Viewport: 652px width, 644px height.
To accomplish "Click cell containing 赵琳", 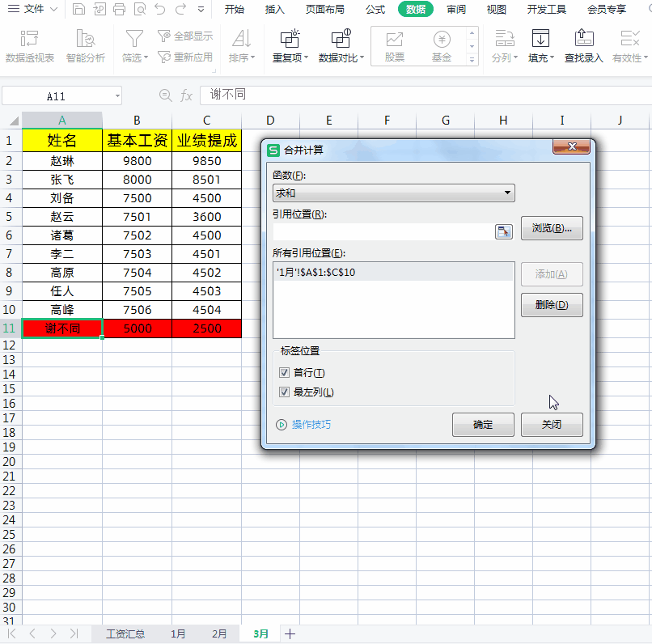I will click(62, 161).
